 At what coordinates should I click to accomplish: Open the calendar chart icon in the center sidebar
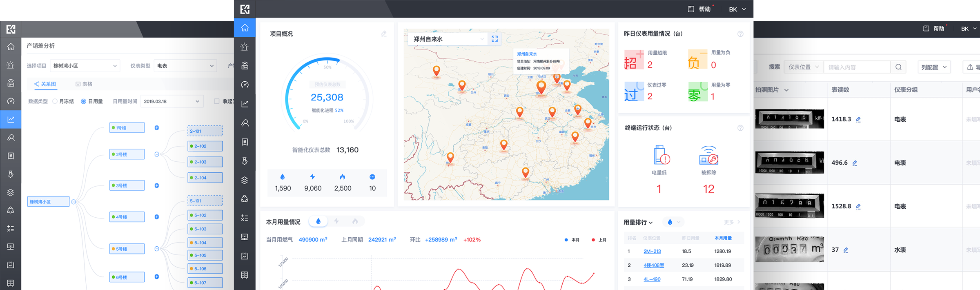pos(245,256)
